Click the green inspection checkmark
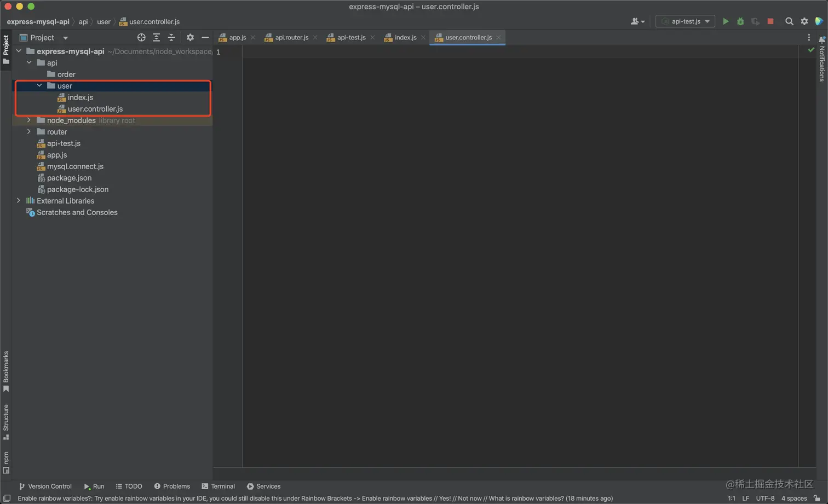This screenshot has height=504, width=828. pyautogui.click(x=811, y=50)
